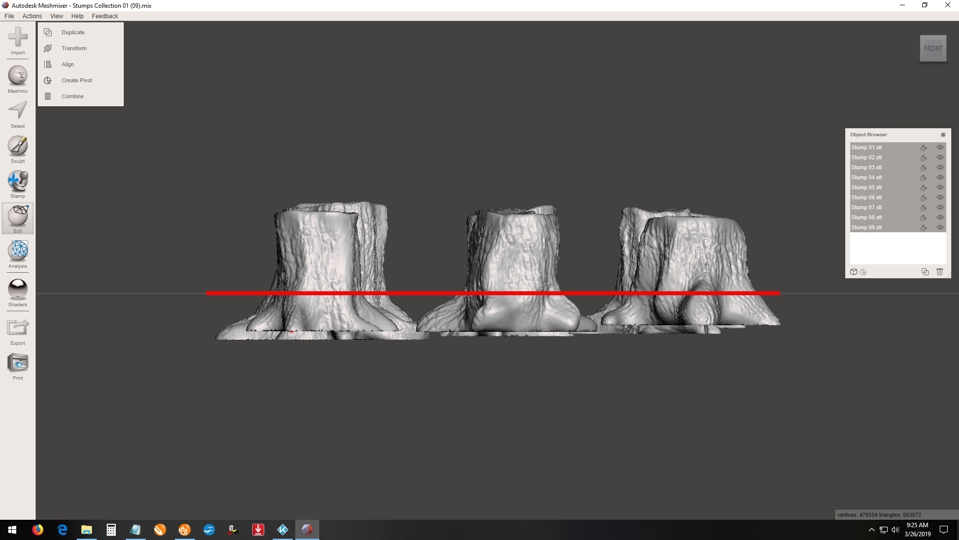This screenshot has width=959, height=540.
Task: Open the File menu
Action: coord(9,16)
